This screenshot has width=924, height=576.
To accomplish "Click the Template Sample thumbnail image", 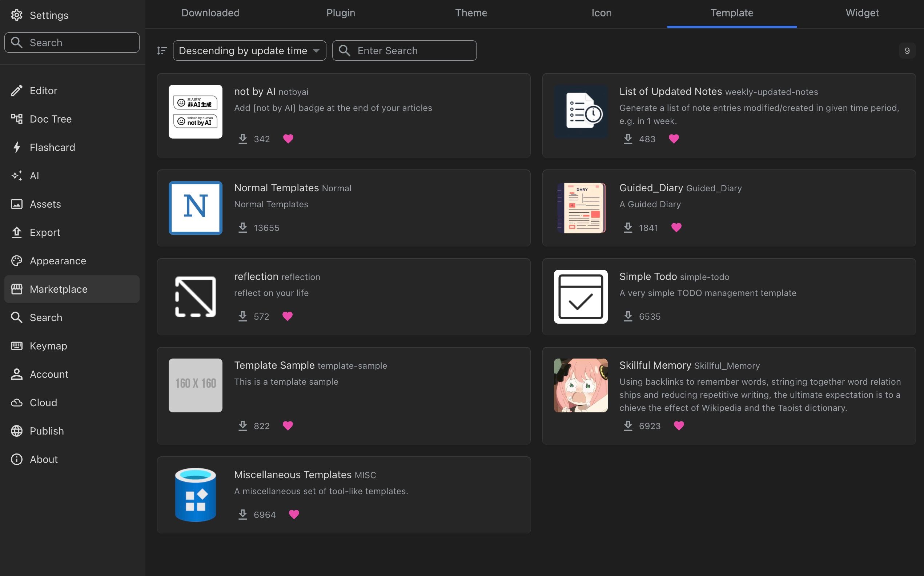I will pos(195,385).
